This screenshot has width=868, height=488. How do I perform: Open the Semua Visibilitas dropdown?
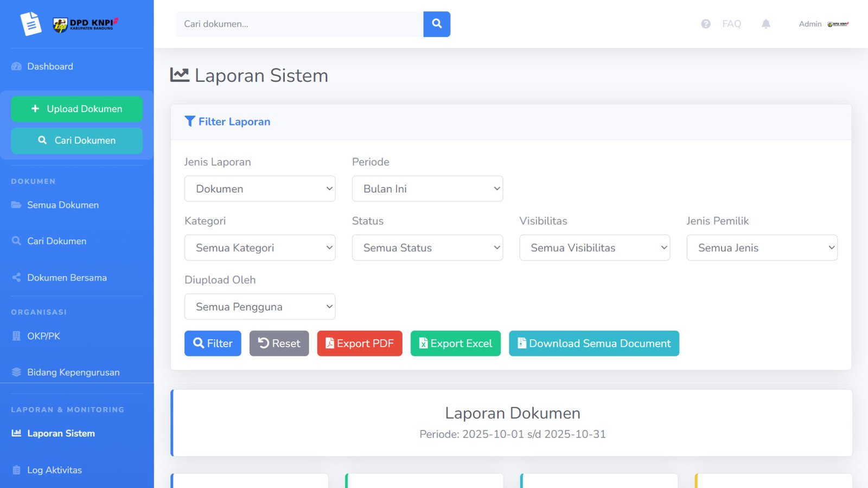point(595,248)
